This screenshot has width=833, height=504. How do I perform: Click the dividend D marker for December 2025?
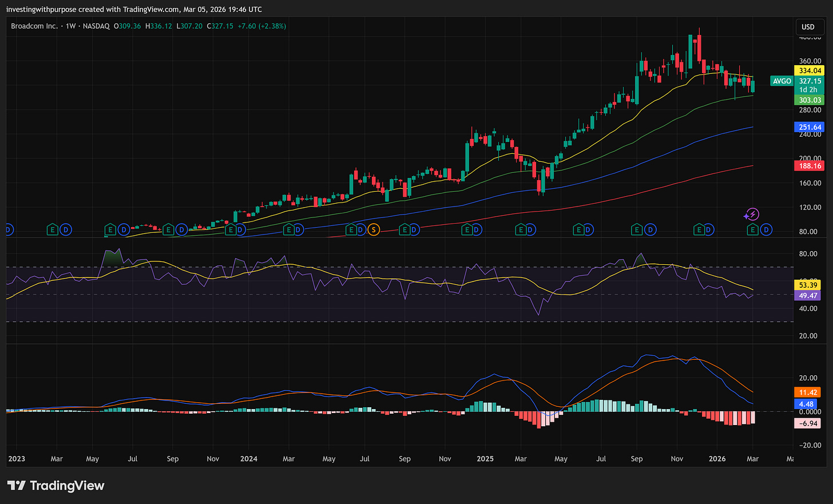point(708,230)
